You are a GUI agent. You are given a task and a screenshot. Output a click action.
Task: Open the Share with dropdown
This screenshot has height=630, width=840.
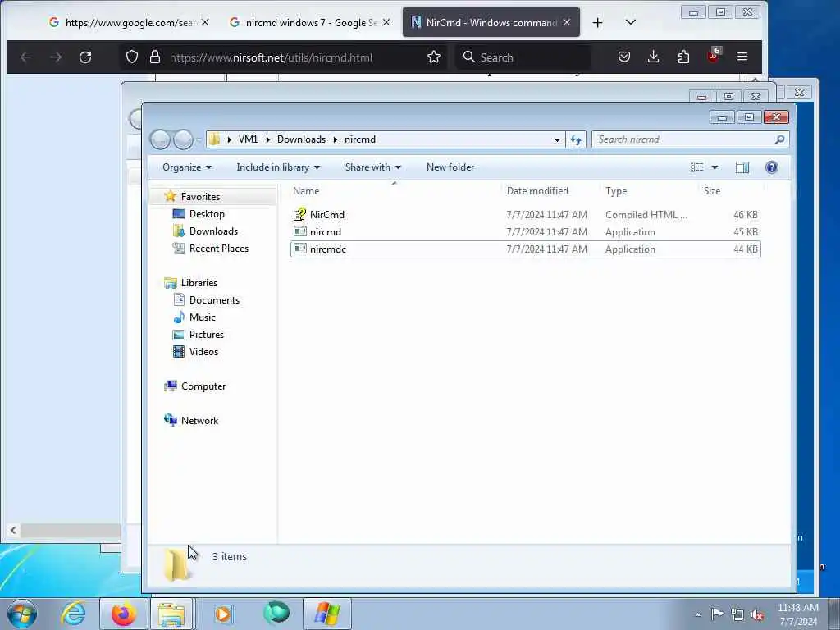coord(373,167)
